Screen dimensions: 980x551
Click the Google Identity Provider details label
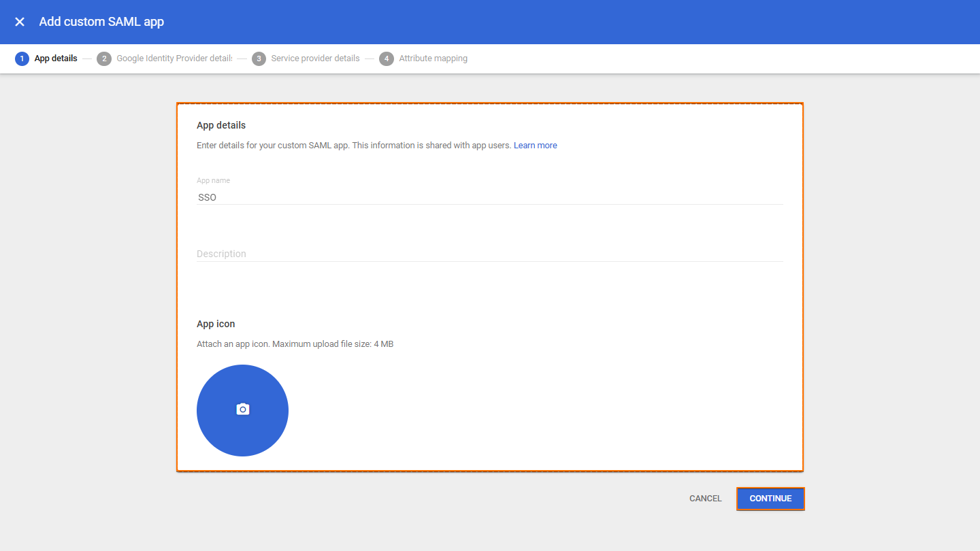(174, 59)
